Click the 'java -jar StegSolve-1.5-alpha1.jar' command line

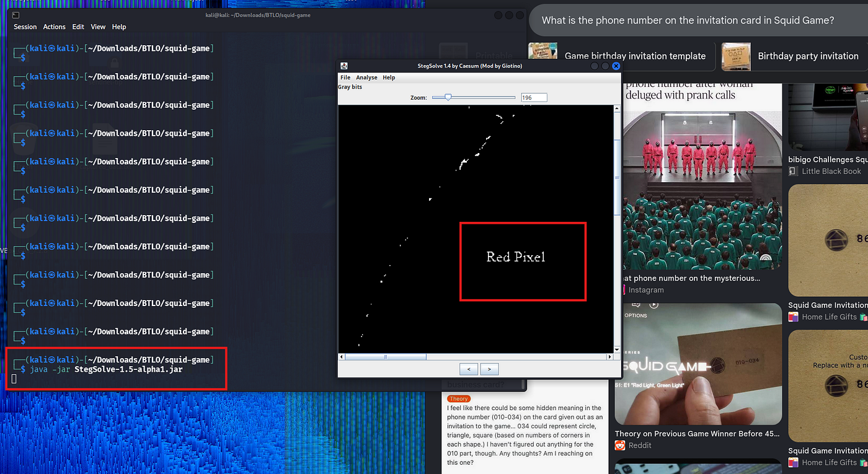coord(106,370)
